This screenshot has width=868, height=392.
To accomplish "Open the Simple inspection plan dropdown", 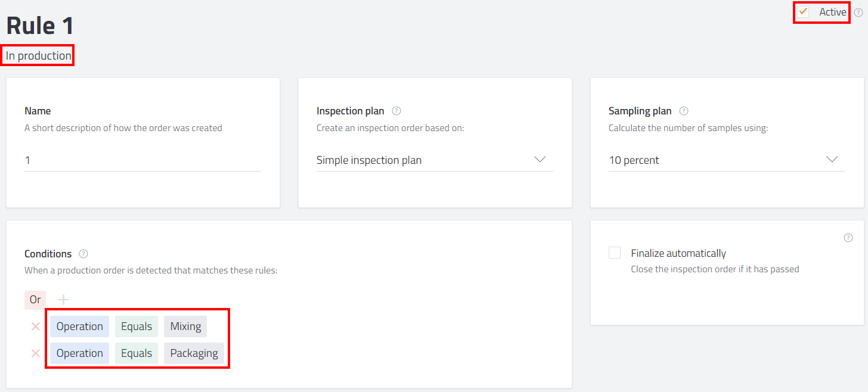I will (435, 160).
